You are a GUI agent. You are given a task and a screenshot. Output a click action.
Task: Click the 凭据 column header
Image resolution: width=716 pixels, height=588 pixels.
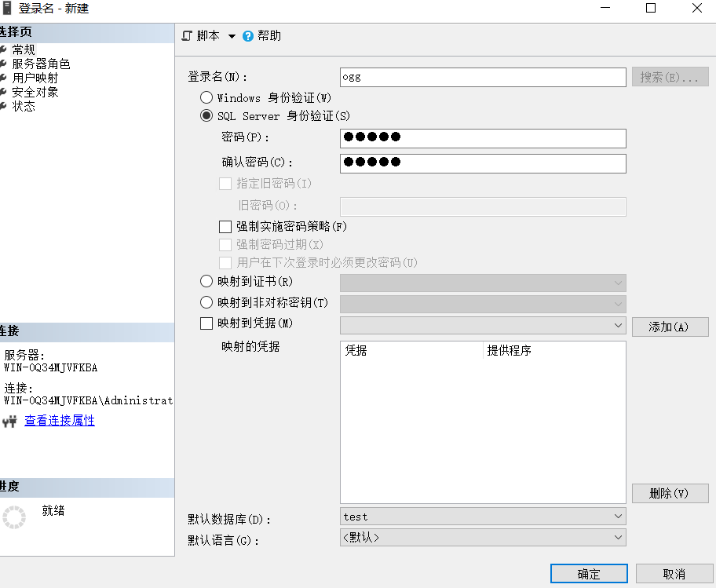click(411, 350)
